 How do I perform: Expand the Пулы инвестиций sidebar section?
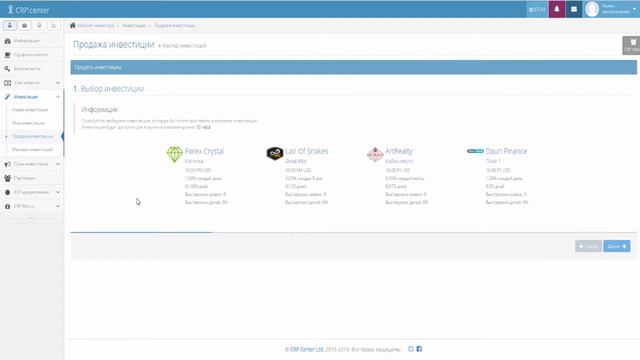click(32, 164)
